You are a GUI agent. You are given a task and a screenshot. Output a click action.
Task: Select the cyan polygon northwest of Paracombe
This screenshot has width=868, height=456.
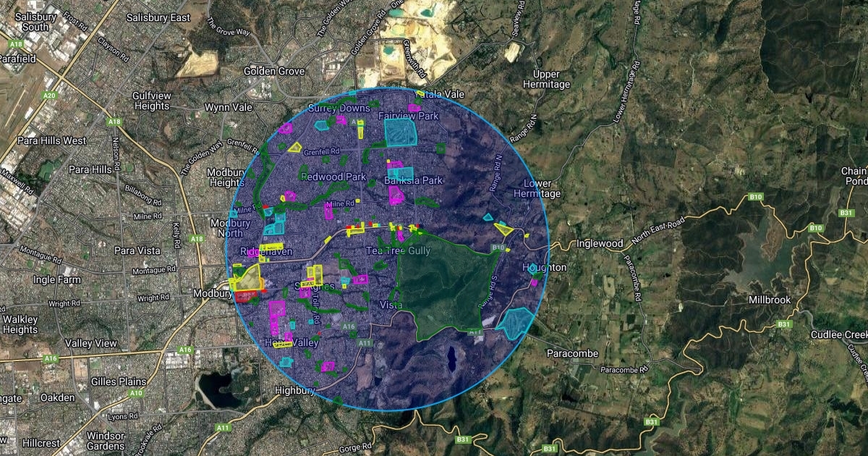pyautogui.click(x=515, y=323)
